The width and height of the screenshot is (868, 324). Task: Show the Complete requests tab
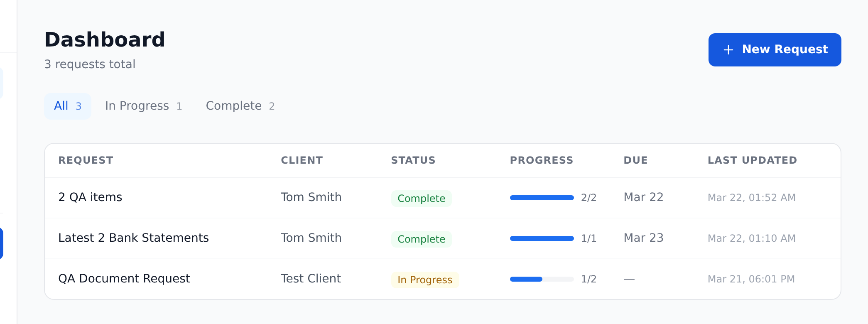coord(240,106)
